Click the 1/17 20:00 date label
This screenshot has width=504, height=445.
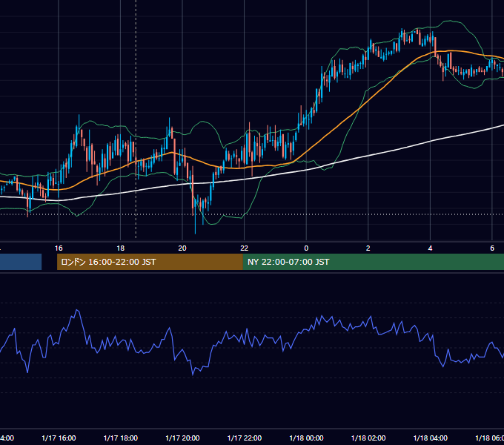pos(182,438)
